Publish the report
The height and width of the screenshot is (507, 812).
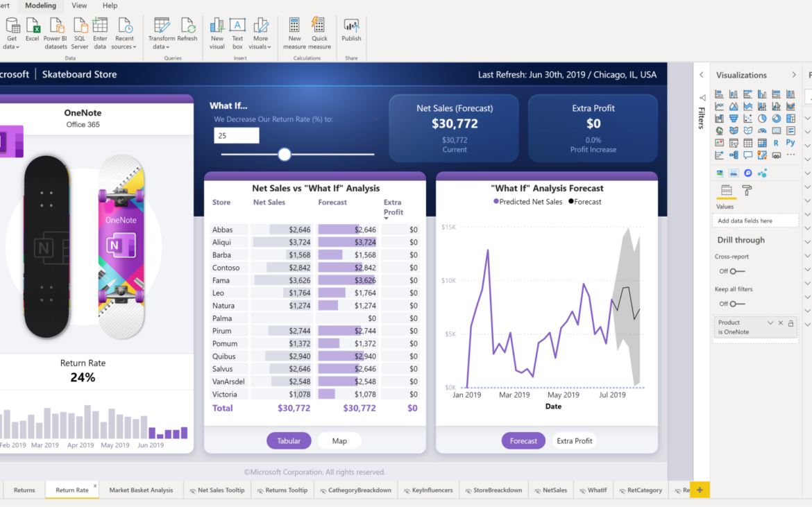(351, 30)
